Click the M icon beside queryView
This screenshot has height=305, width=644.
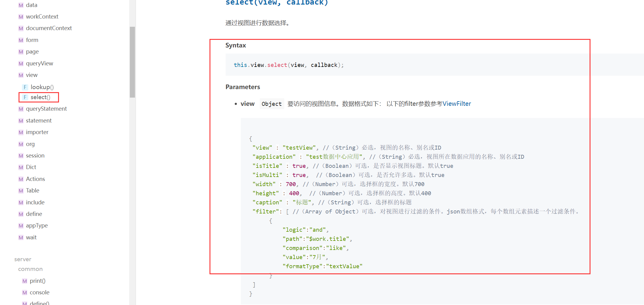coord(21,64)
